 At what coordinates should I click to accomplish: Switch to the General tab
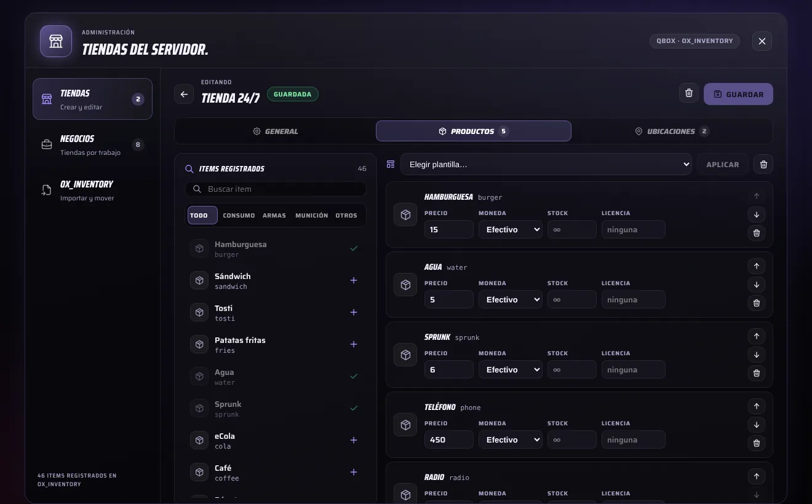click(276, 131)
